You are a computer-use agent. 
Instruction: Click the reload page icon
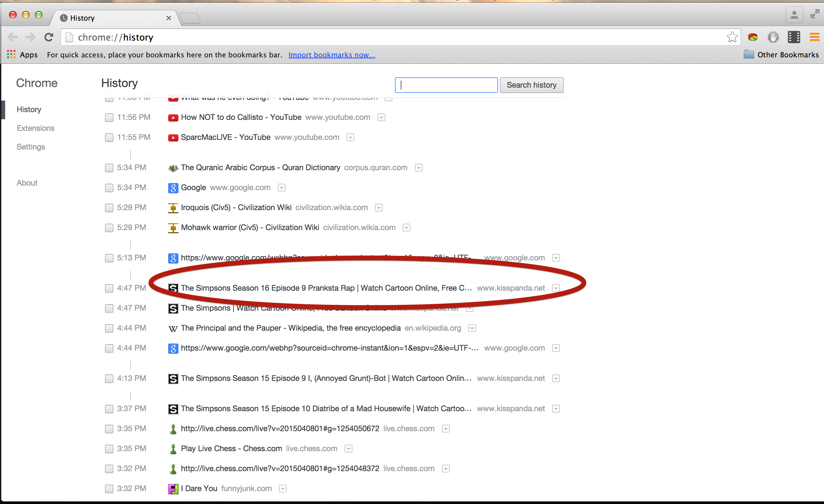[x=49, y=37]
